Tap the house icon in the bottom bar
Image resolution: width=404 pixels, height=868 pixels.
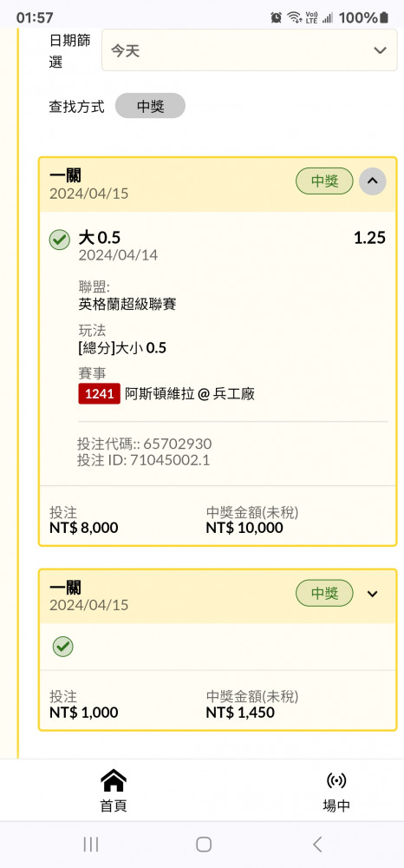(114, 780)
